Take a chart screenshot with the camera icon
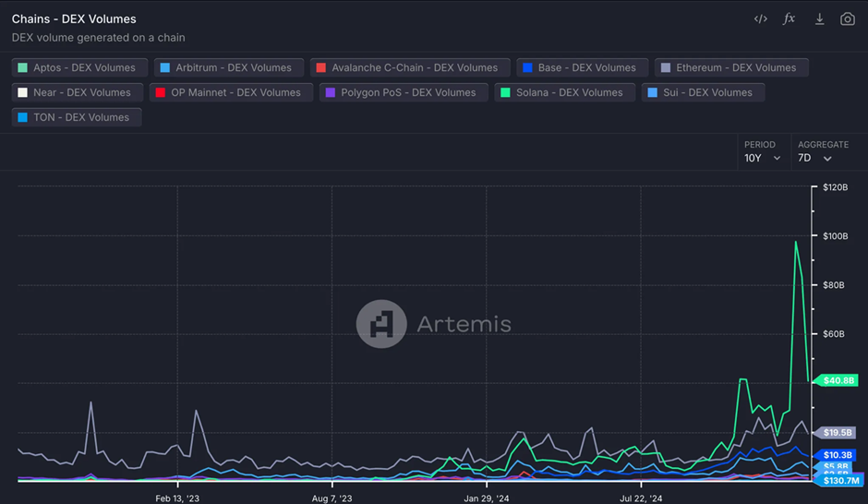The width and height of the screenshot is (868, 504). (x=848, y=19)
